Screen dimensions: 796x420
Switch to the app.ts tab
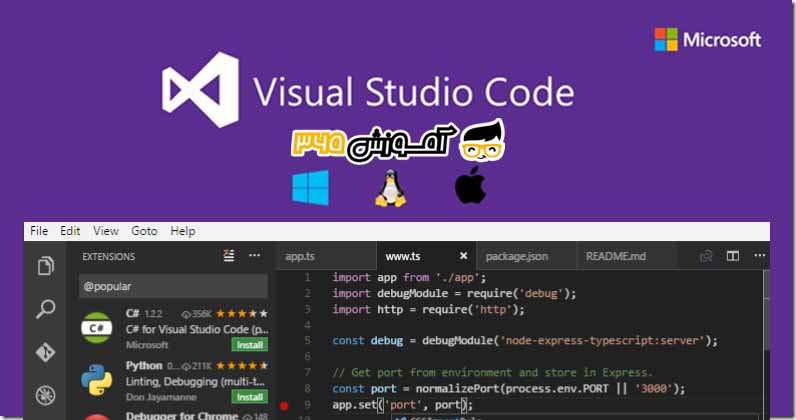coord(326,256)
